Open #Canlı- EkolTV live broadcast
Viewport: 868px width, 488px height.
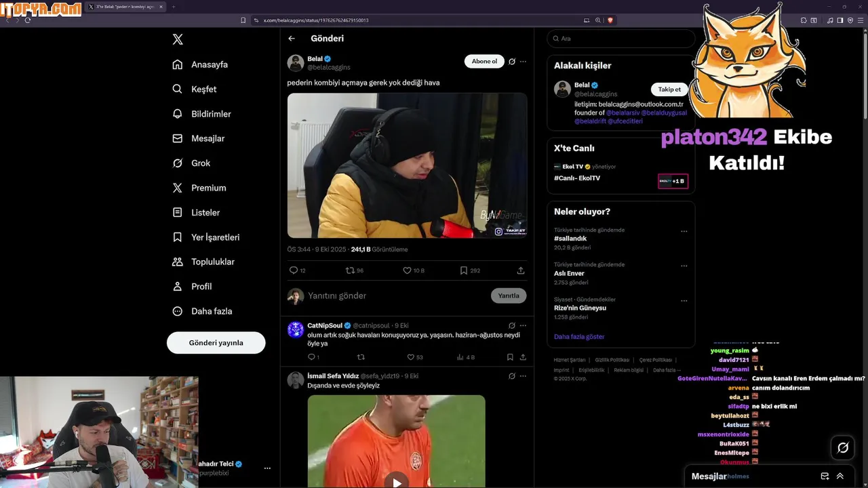click(x=577, y=178)
